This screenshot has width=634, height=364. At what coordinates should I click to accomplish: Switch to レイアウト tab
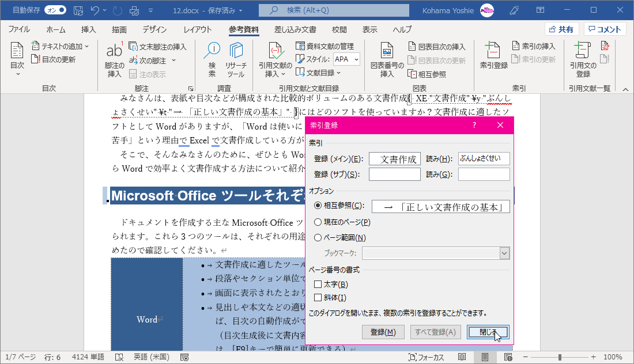197,29
